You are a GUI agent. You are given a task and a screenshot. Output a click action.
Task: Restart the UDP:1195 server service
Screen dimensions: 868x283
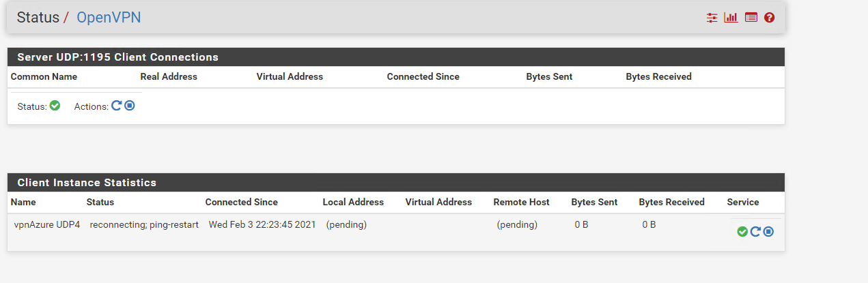pyautogui.click(x=117, y=106)
